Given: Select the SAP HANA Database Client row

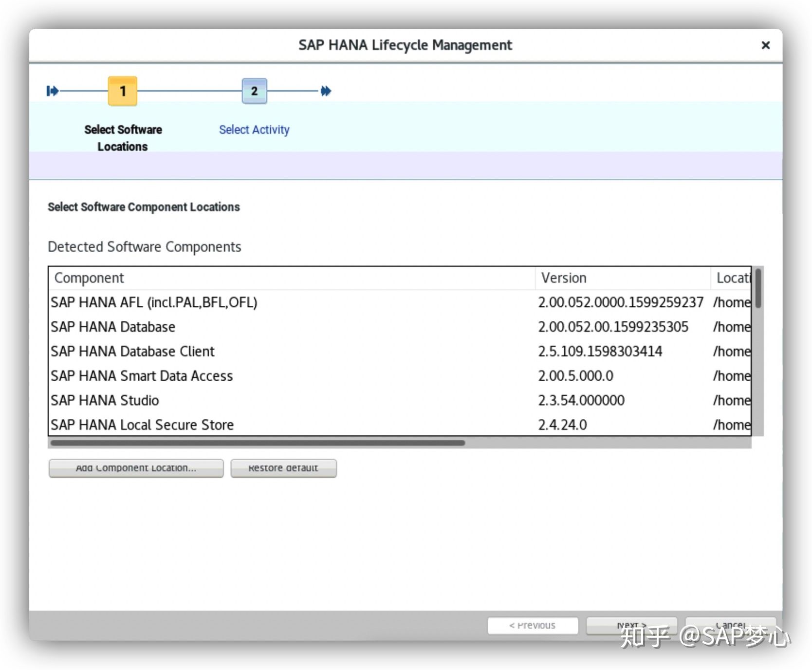Looking at the screenshot, I should click(400, 351).
